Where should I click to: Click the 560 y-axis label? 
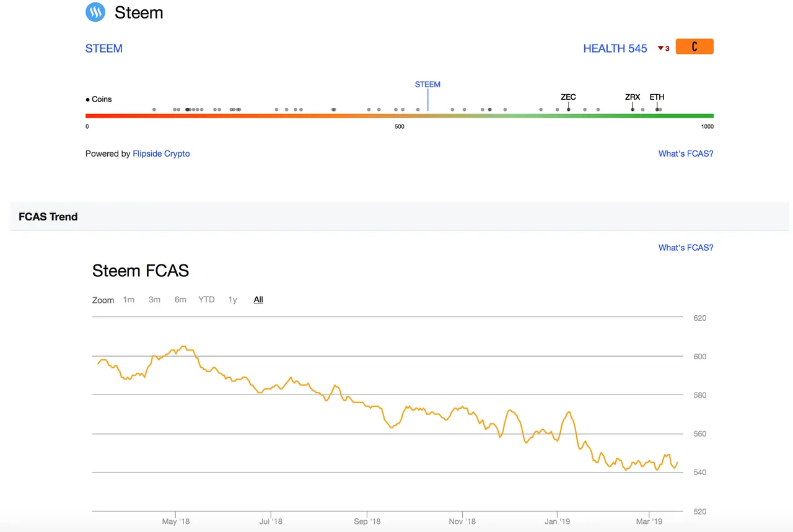(700, 434)
